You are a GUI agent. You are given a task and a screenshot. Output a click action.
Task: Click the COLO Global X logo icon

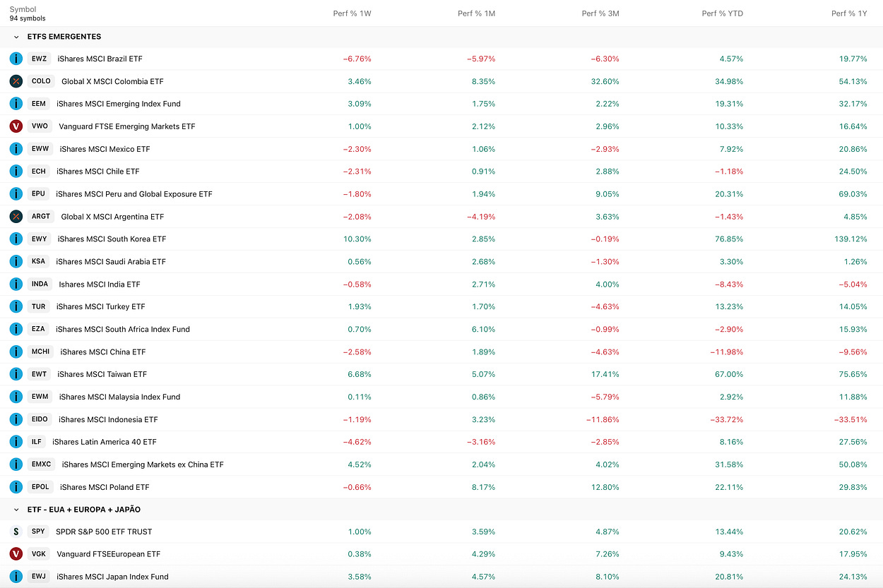[x=16, y=81]
